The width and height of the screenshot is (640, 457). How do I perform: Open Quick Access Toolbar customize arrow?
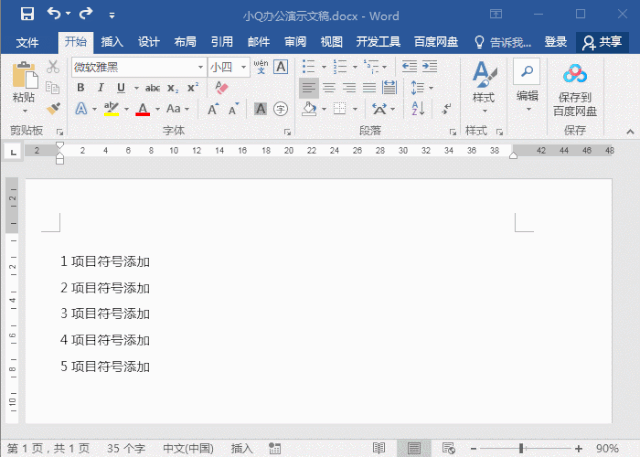pos(112,16)
